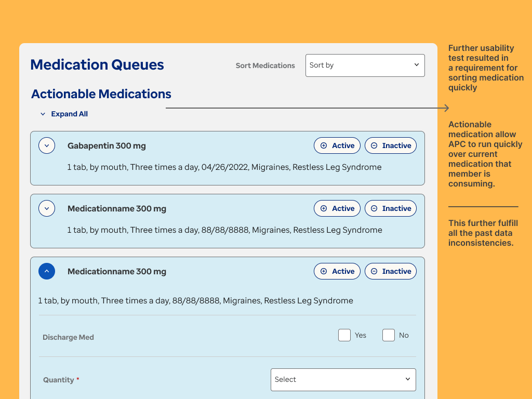
Task: Open the Sort by dropdown
Action: (365, 65)
